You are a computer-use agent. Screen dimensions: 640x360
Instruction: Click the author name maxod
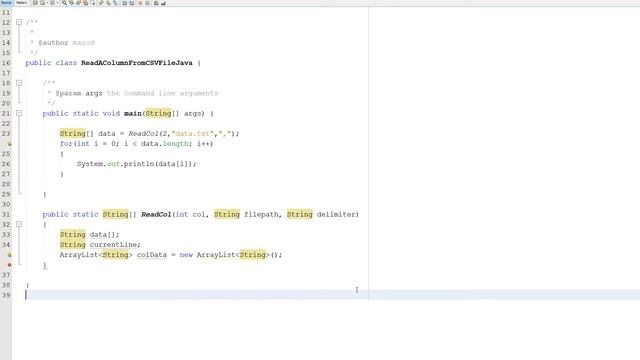pyautogui.click(x=83, y=42)
